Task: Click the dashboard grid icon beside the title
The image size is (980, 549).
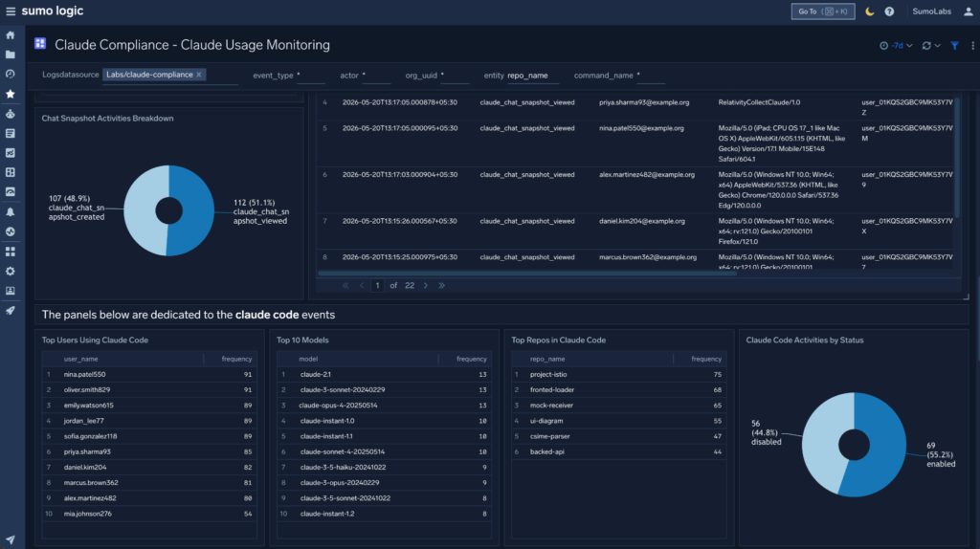Action: click(x=40, y=43)
